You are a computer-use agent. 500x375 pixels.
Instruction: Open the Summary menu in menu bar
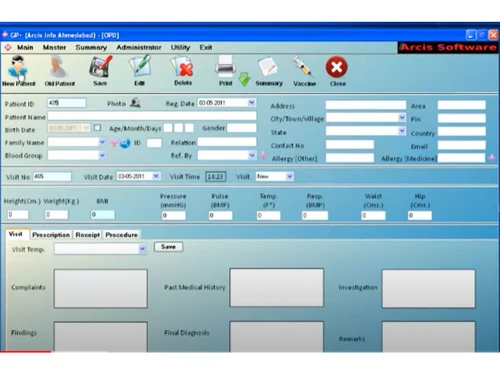(x=91, y=47)
